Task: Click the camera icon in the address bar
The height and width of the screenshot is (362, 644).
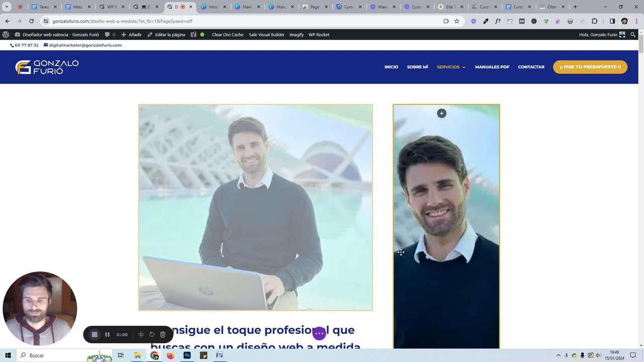Action: point(446,21)
